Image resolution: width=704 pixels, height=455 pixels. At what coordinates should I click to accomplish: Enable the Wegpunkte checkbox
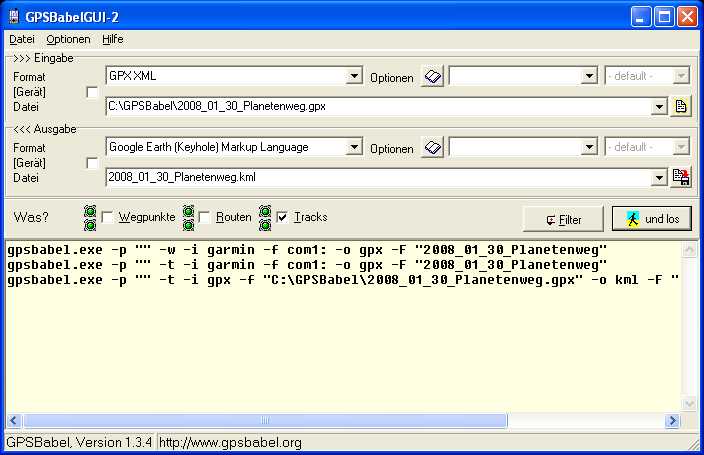click(x=108, y=217)
